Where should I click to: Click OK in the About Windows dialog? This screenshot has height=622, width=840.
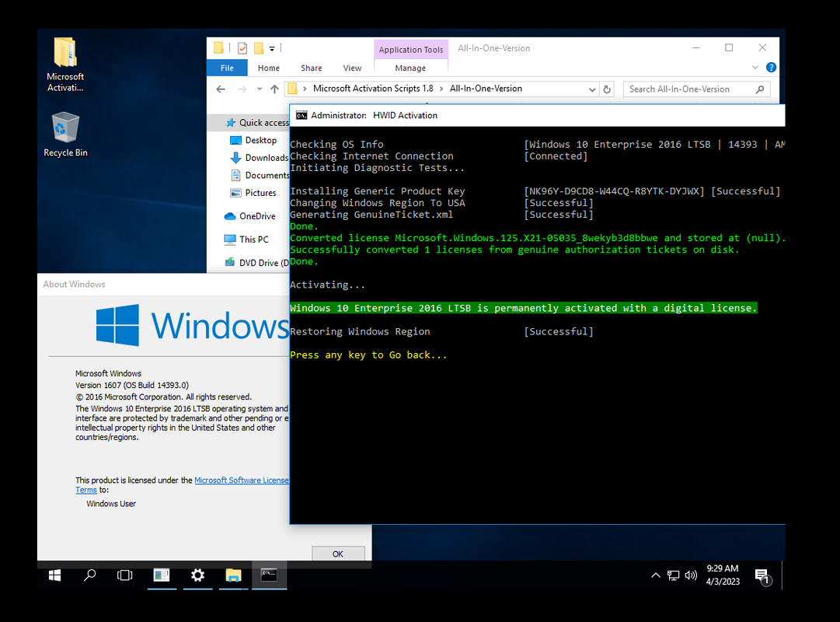click(338, 554)
